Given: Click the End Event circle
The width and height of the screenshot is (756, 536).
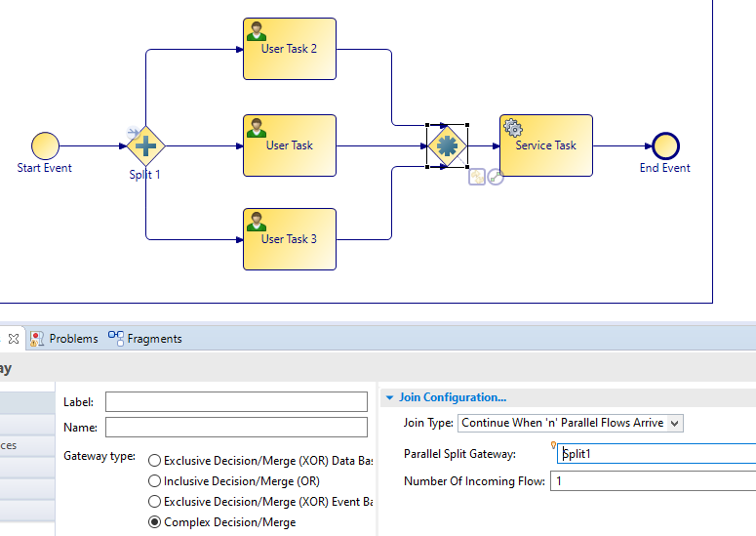Looking at the screenshot, I should tap(664, 146).
